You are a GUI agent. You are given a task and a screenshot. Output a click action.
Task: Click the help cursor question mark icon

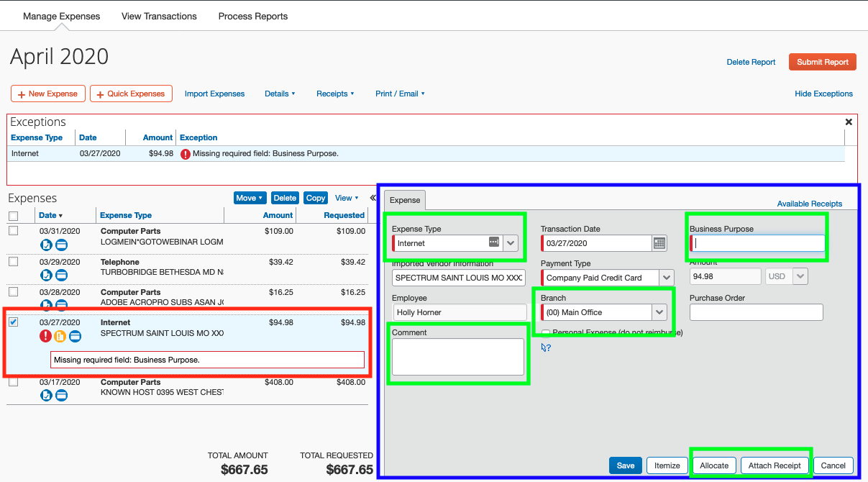[x=546, y=347]
